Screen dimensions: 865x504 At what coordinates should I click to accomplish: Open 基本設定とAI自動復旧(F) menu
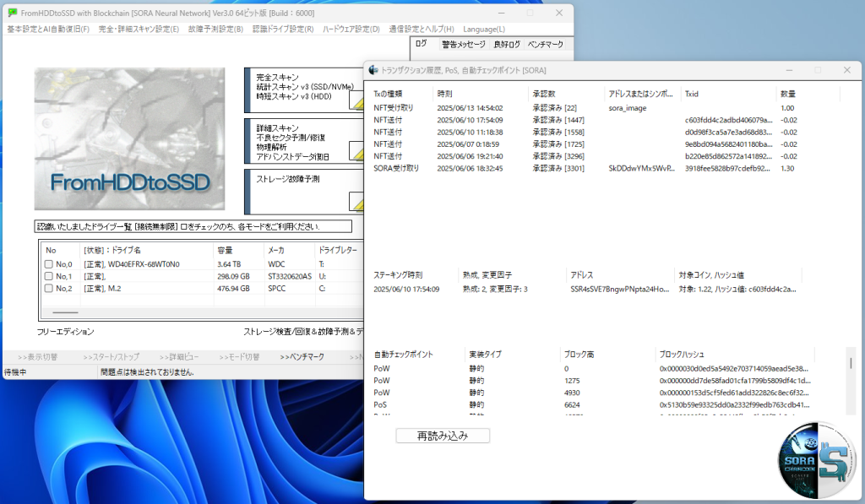point(48,30)
